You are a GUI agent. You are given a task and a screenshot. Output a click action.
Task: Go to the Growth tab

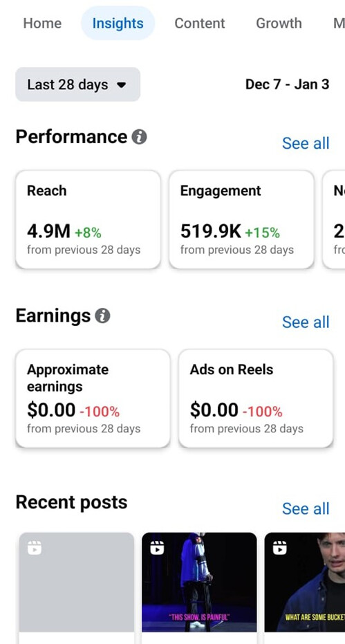[279, 23]
